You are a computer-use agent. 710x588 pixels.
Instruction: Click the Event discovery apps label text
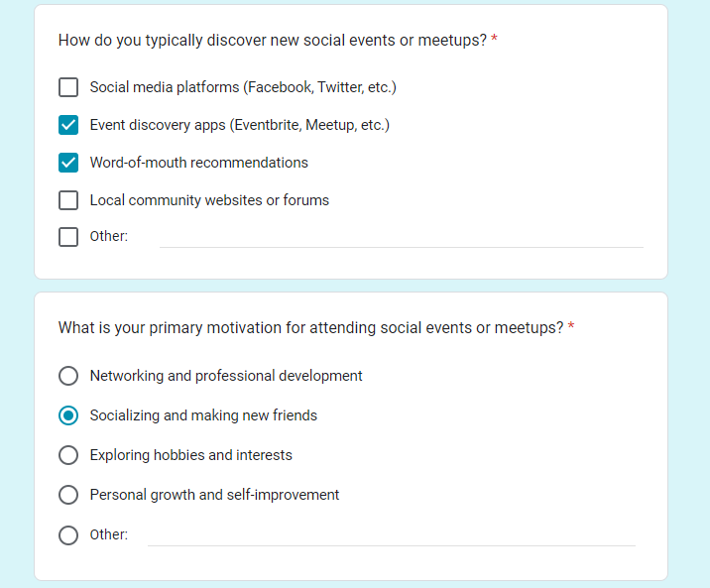[240, 125]
